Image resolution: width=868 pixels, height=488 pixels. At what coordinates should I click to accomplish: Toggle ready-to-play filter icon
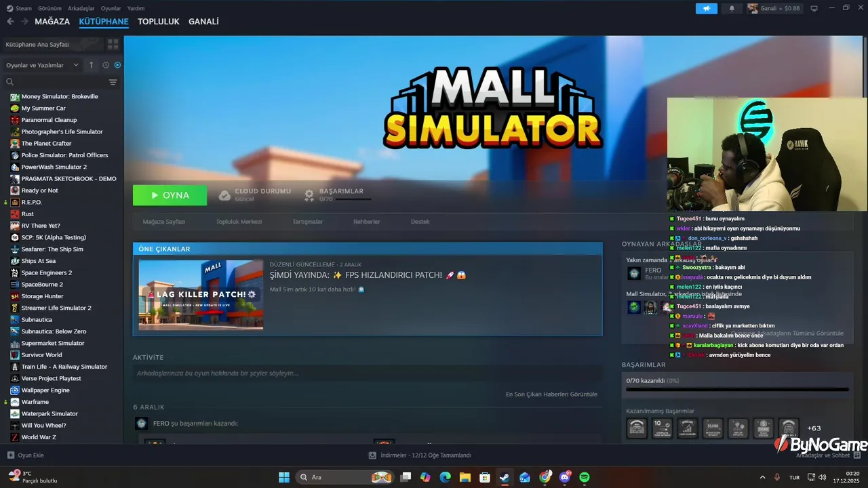[117, 65]
